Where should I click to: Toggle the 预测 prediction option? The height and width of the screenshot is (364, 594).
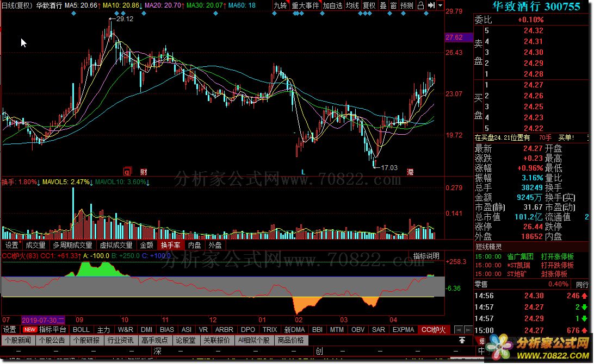tap(407, 5)
